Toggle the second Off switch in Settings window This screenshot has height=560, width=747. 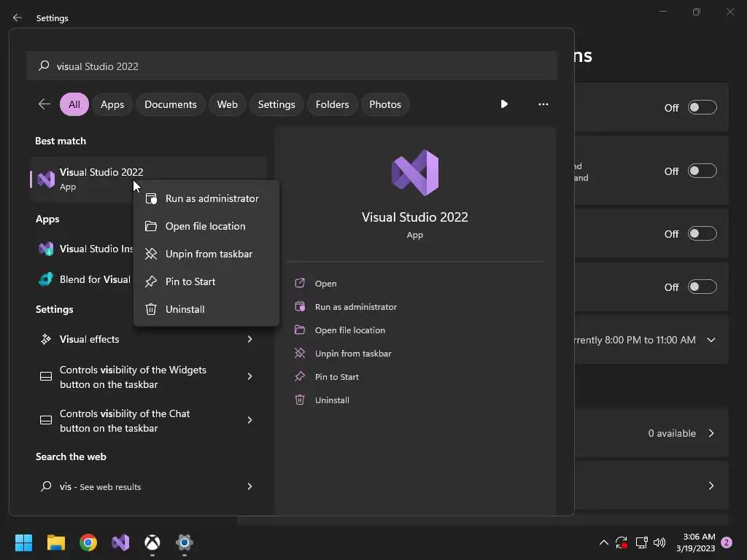[x=703, y=171]
